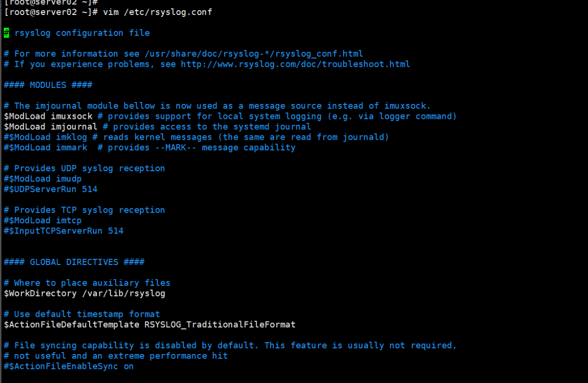Click the MODULES section header
This screenshot has height=383, width=588.
[x=48, y=85]
